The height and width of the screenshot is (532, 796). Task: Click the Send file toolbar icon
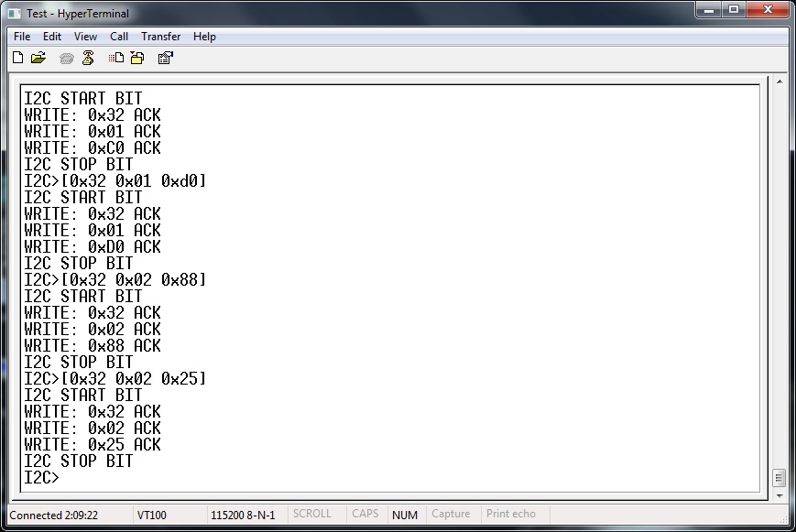(116, 58)
